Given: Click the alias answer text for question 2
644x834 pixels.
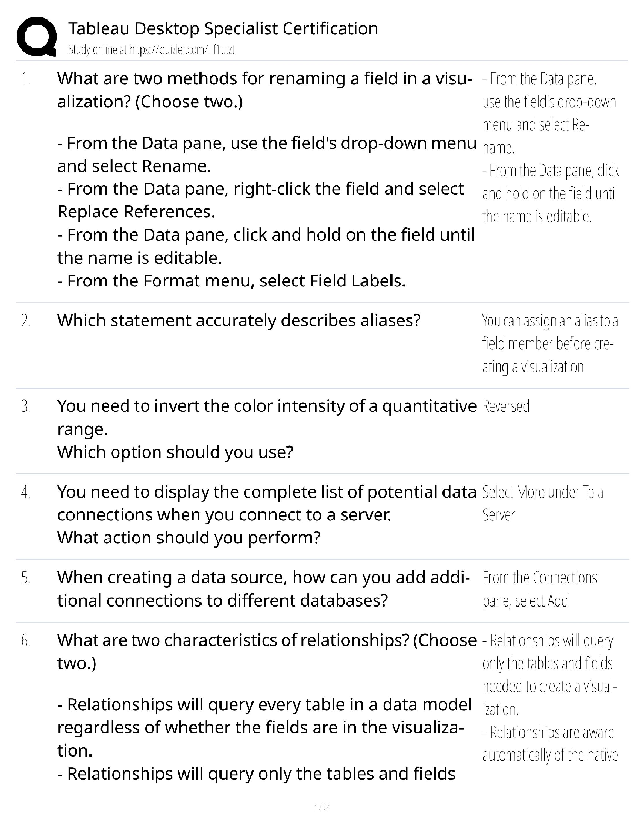Looking at the screenshot, I should 550,344.
